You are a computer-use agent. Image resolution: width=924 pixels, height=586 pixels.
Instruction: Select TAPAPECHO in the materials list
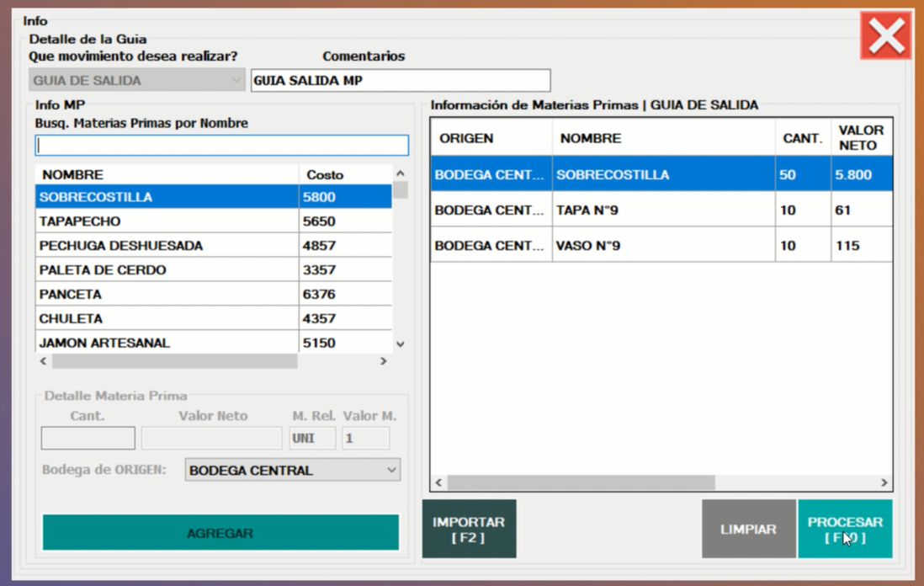tap(168, 221)
